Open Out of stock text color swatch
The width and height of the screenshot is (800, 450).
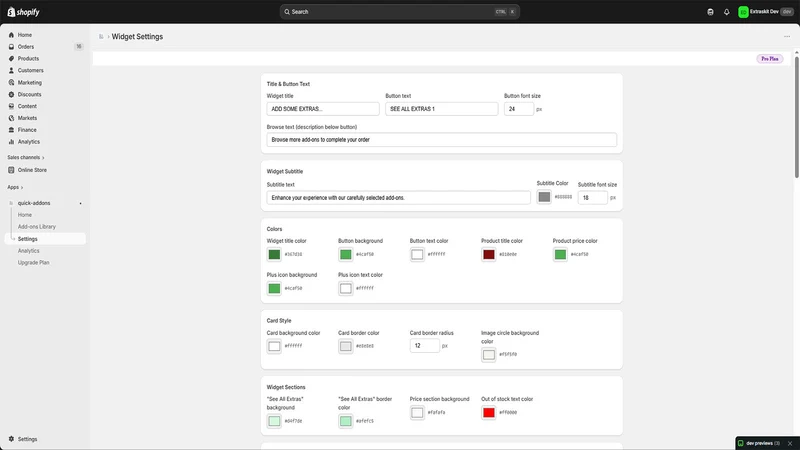tap(488, 412)
